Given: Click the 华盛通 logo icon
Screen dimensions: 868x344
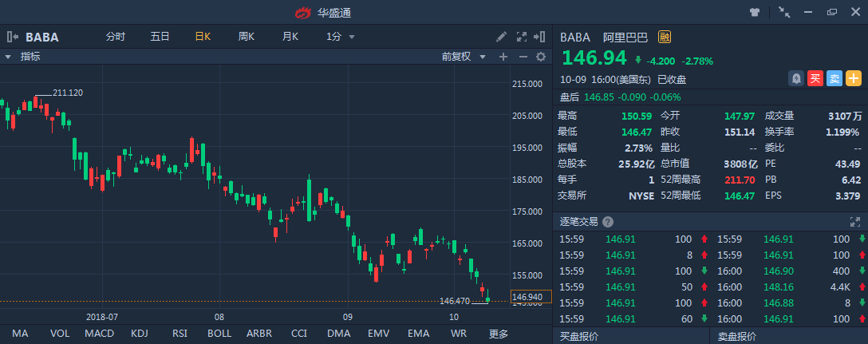Looking at the screenshot, I should (x=303, y=12).
